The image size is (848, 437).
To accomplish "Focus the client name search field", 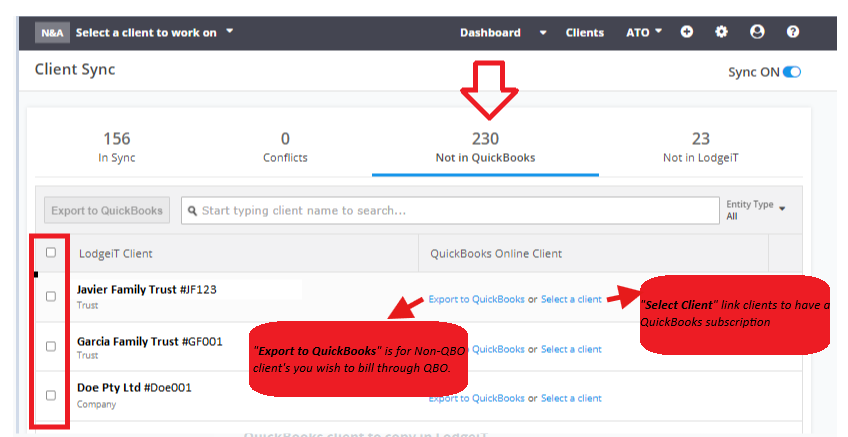I will pos(450,210).
